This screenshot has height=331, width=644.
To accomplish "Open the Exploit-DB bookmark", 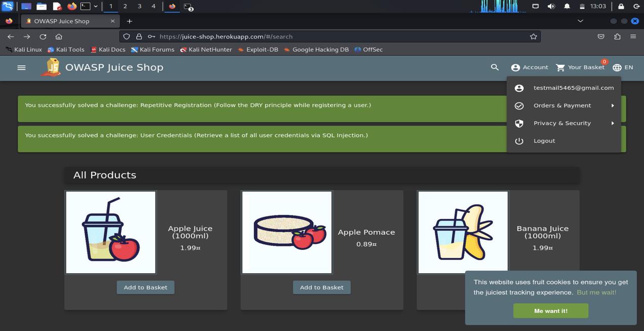I will [x=258, y=50].
